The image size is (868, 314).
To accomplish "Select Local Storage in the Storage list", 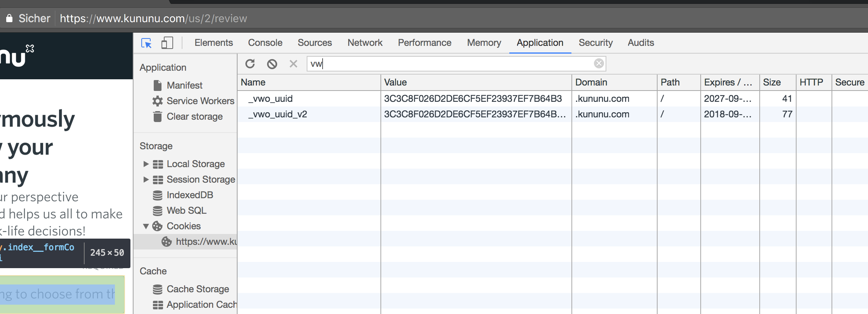I will pyautogui.click(x=196, y=164).
